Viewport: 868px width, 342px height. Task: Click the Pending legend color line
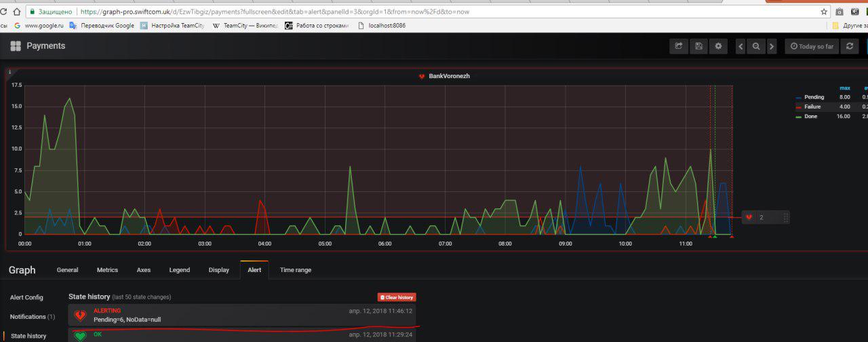coord(799,97)
